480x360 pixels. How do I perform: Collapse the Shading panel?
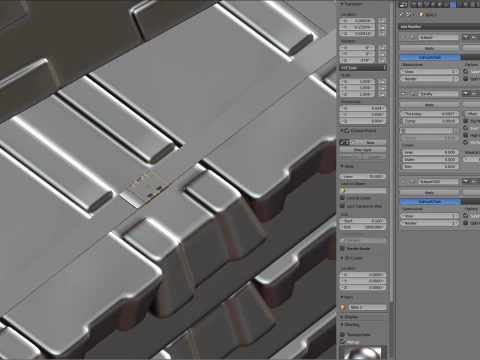[342, 324]
